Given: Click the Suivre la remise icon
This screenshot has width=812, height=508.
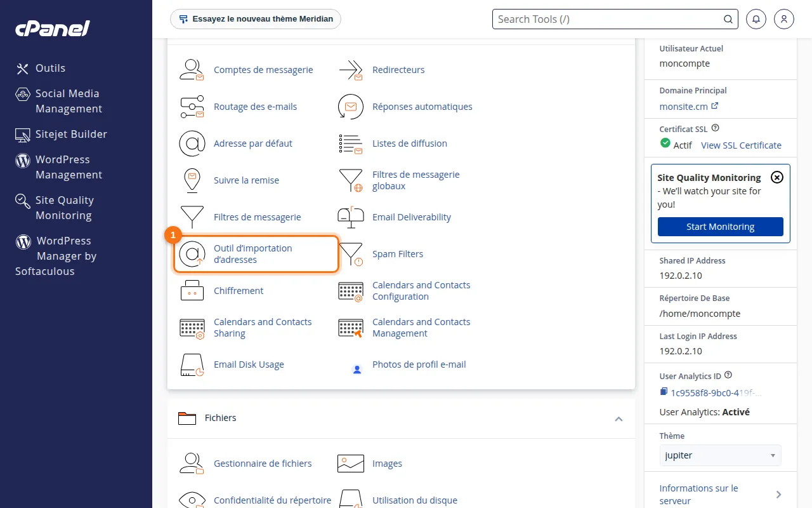Looking at the screenshot, I should [x=192, y=180].
